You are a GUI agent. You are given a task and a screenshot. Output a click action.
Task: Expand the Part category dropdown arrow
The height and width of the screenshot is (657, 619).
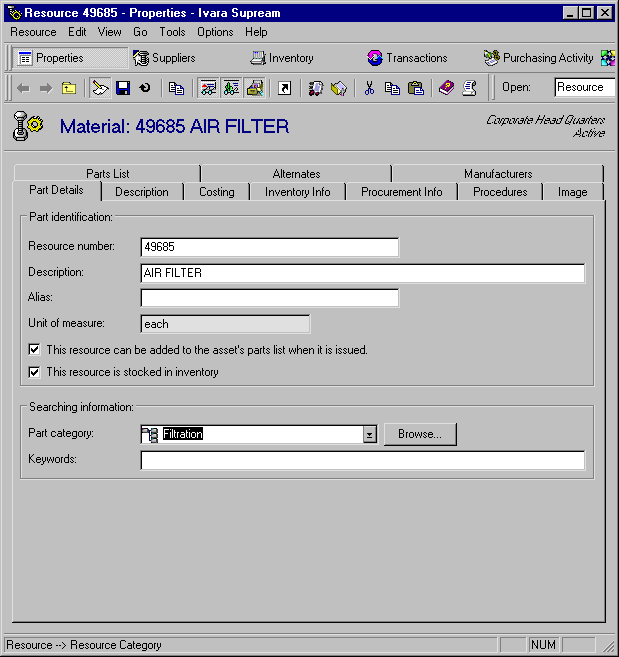[x=369, y=435]
